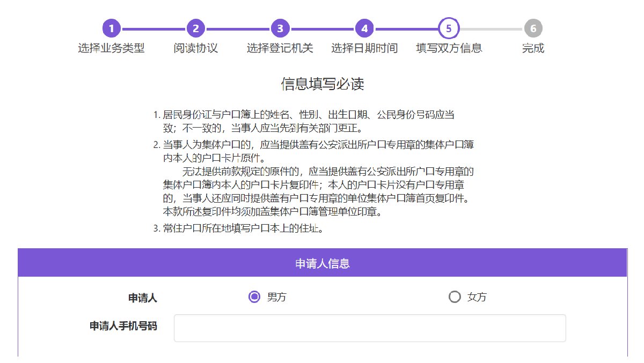Click the 女方 text label
The width and height of the screenshot is (644, 363).
(477, 297)
